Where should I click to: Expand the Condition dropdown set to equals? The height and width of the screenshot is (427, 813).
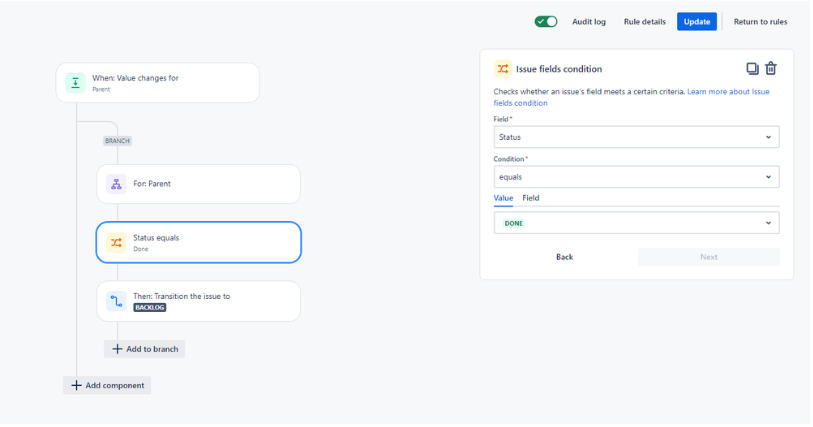coord(636,177)
